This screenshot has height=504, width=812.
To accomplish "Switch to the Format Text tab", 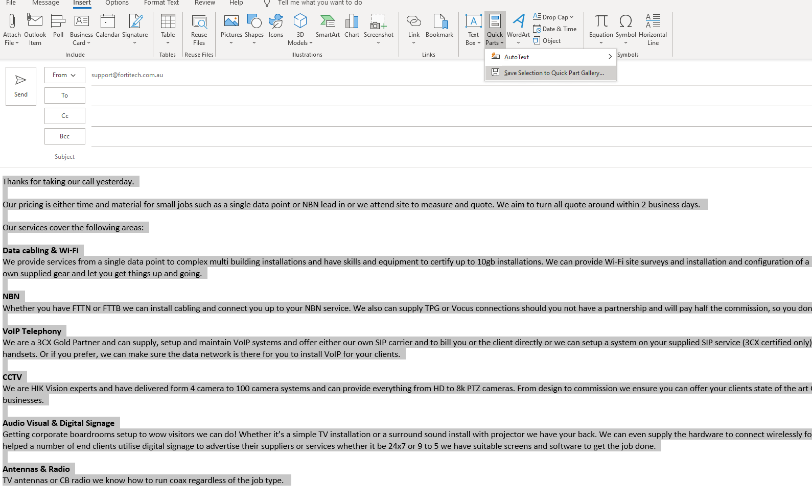I will [161, 3].
